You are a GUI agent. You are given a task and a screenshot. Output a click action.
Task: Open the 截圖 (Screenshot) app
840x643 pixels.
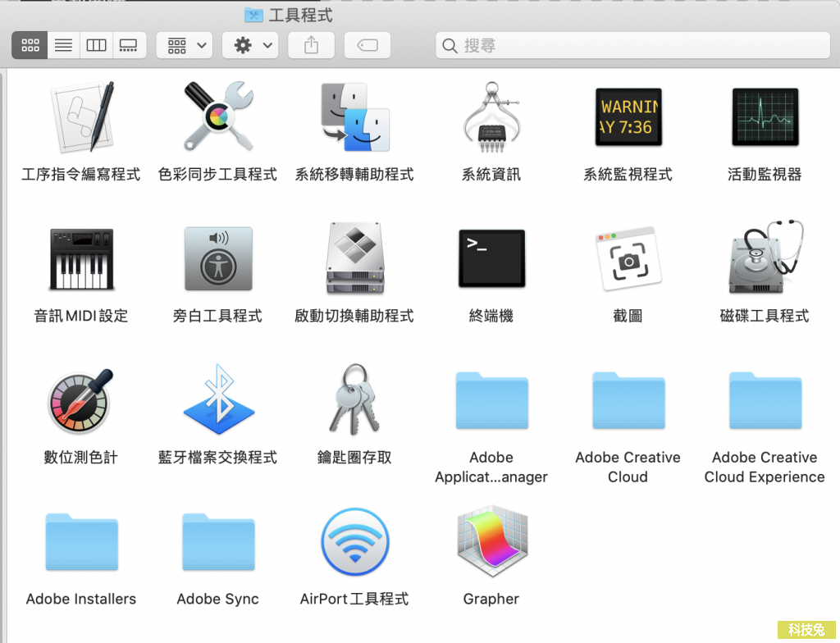[x=628, y=258]
